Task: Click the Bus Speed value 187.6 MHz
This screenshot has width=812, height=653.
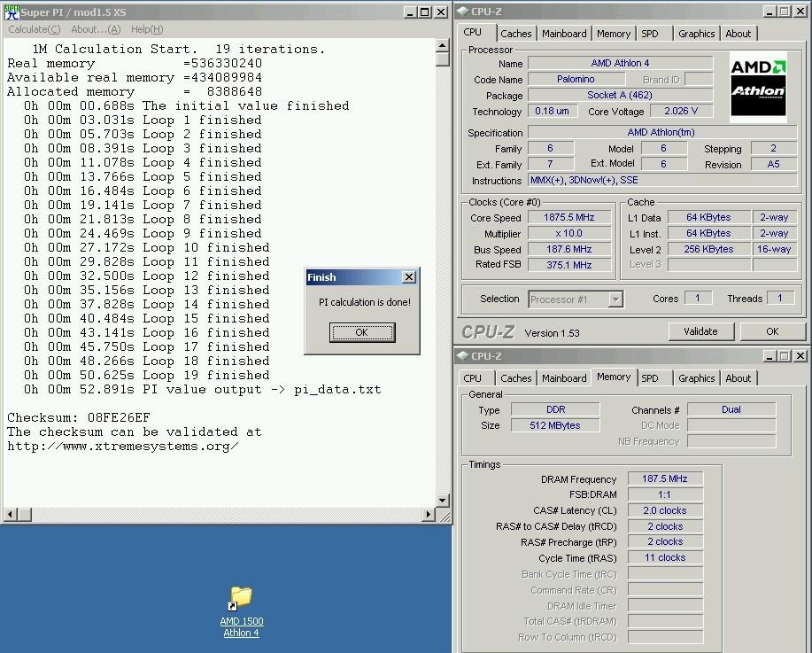Action: 569,249
